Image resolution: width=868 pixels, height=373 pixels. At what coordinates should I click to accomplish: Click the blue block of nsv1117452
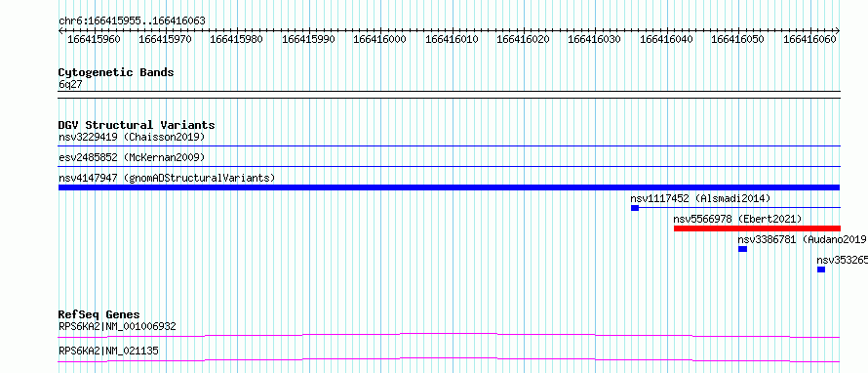coord(635,208)
